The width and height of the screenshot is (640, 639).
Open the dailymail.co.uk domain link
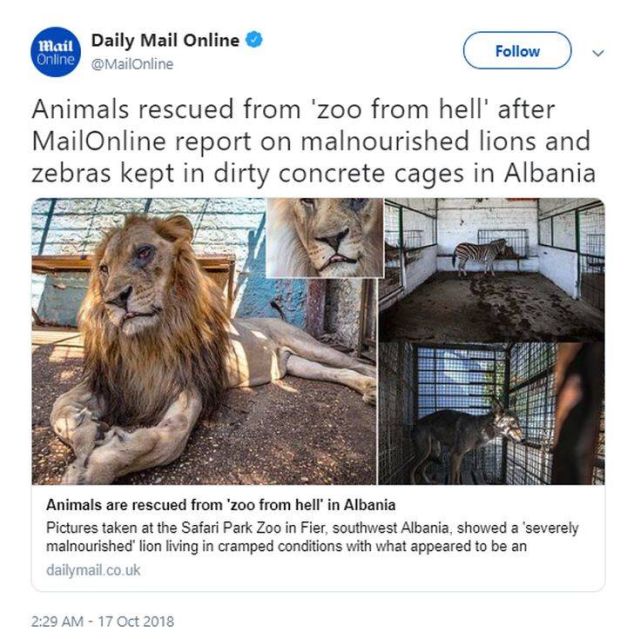point(94,570)
